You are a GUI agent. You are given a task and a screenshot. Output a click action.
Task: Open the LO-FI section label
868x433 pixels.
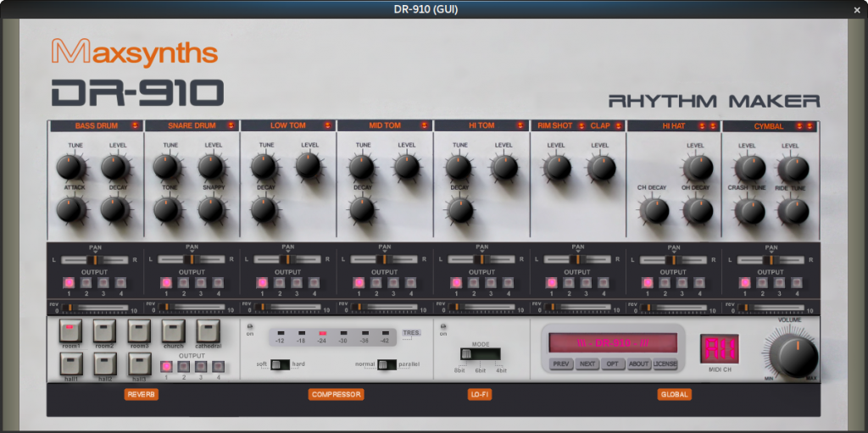[480, 395]
